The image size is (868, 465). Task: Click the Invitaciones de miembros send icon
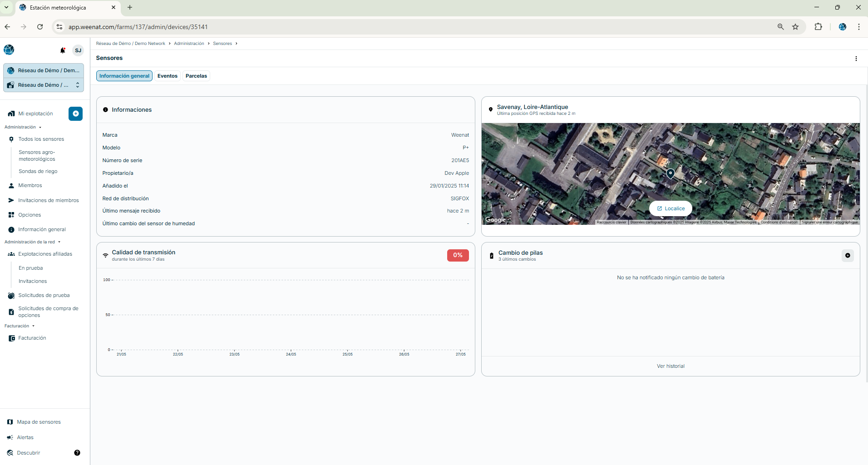pos(11,200)
